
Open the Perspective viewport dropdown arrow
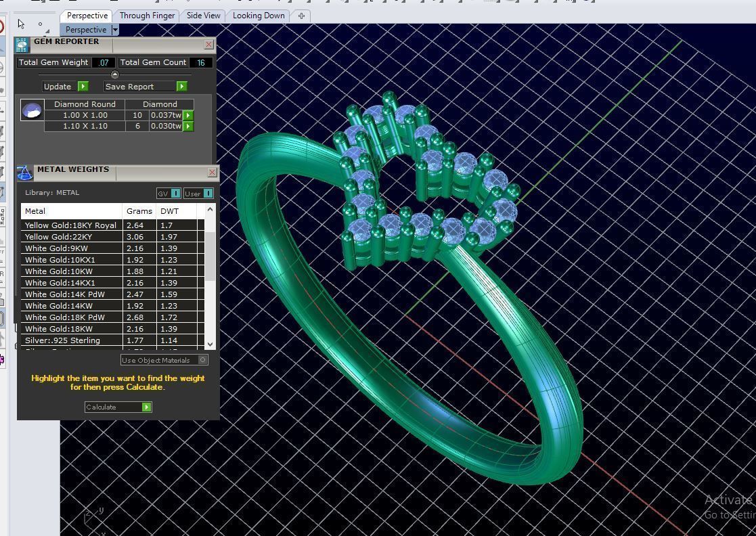[x=115, y=30]
